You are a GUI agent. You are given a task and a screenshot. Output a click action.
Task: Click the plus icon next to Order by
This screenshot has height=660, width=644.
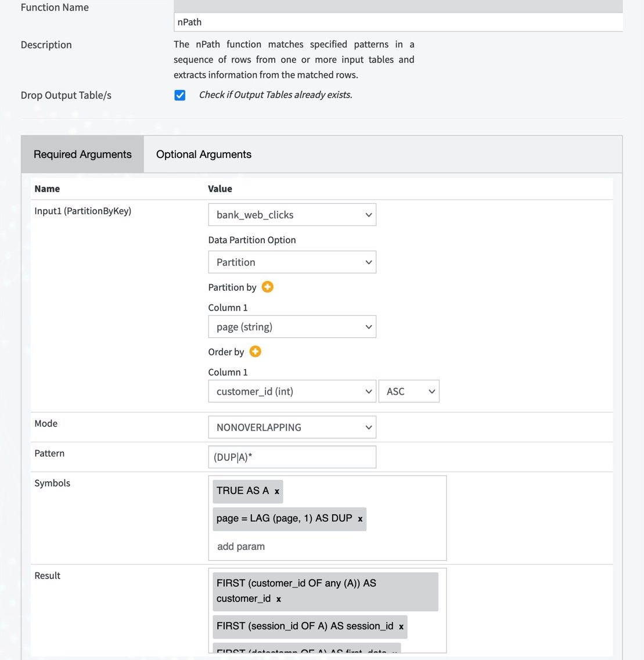[255, 351]
